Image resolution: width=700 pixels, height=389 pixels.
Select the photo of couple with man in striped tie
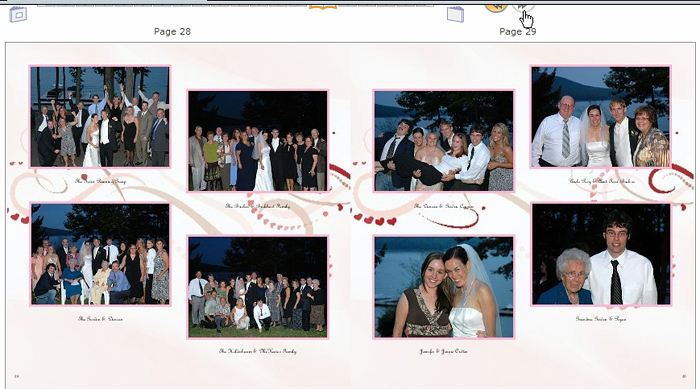tap(600, 117)
